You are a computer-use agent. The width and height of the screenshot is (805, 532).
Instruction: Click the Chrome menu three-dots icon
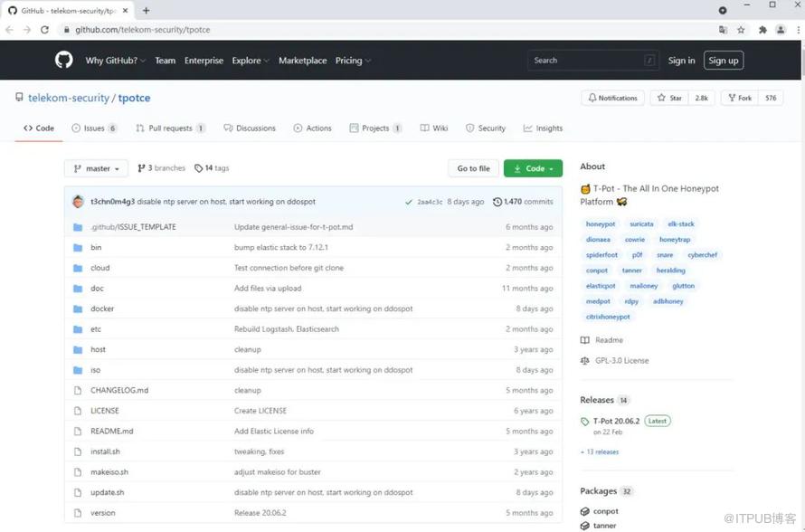799,30
